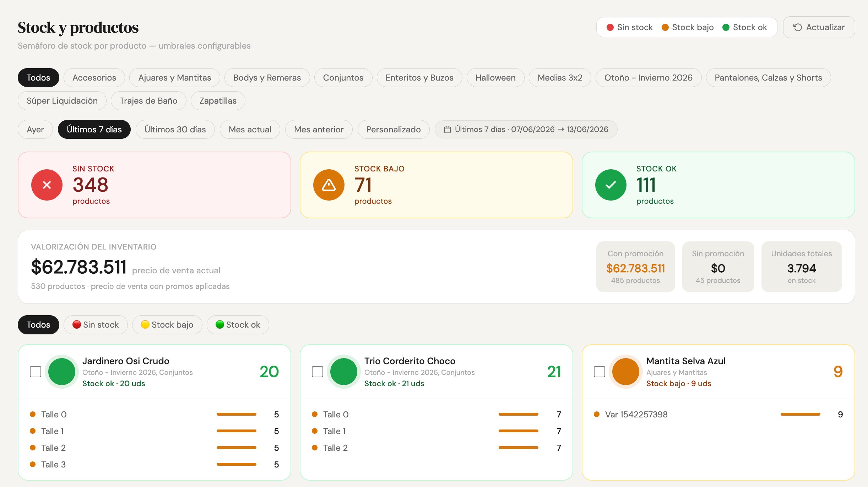
Task: Click the green status circle of Trio Corderito Choco
Action: (344, 372)
